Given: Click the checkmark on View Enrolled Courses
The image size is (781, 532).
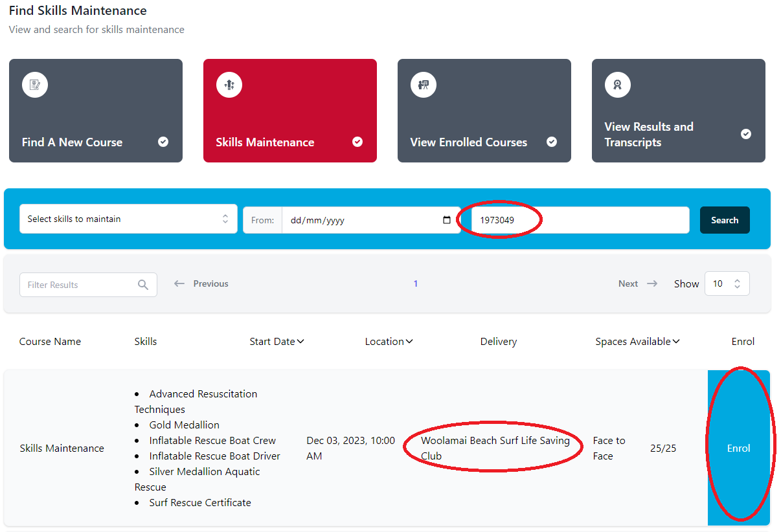Looking at the screenshot, I should click(552, 142).
